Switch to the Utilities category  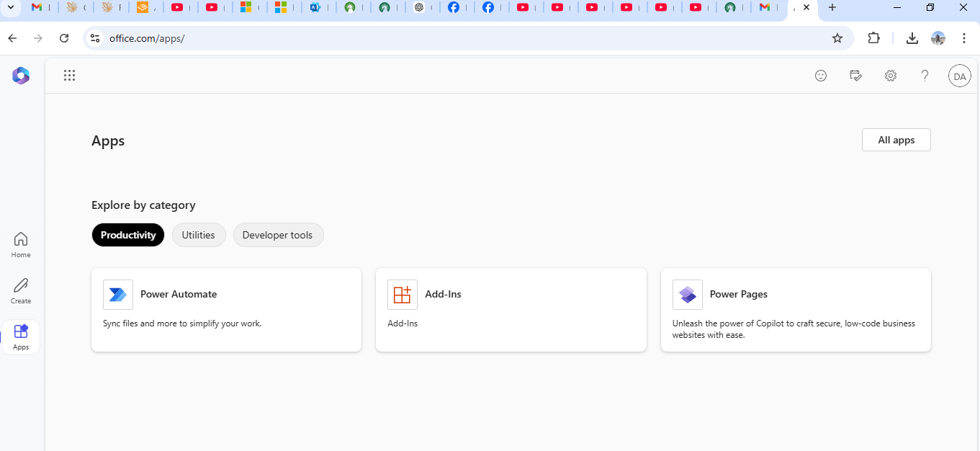[199, 235]
